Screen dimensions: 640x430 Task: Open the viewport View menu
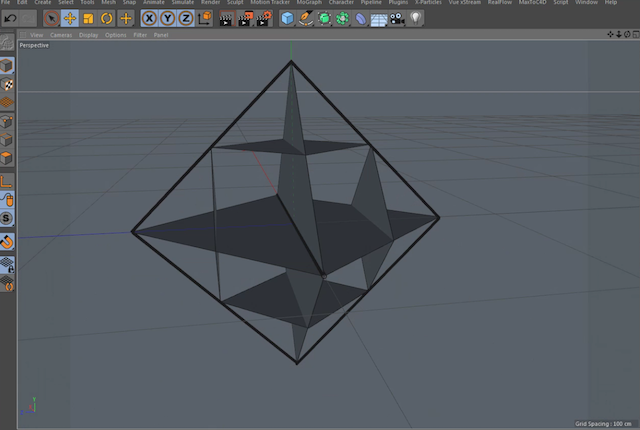pos(36,35)
